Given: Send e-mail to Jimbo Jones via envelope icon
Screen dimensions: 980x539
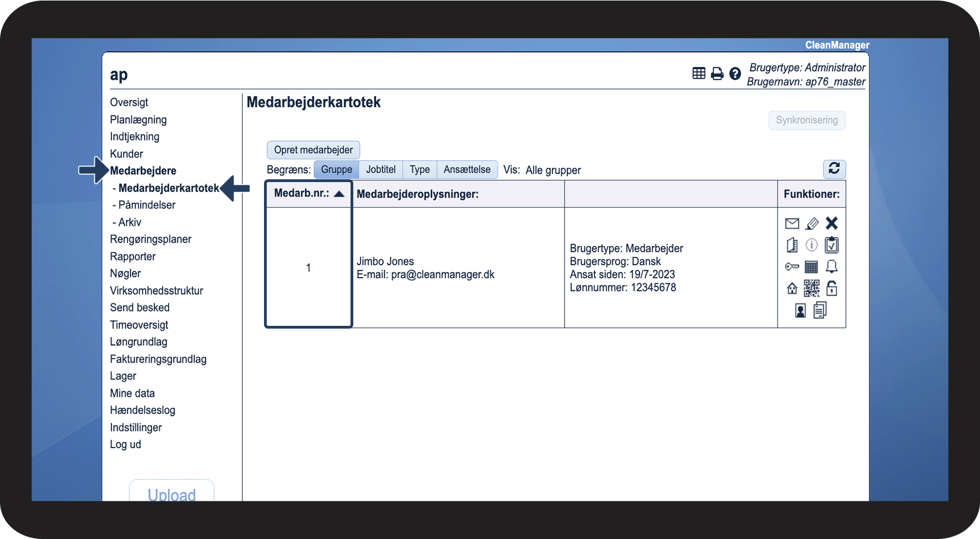Looking at the screenshot, I should coord(792,223).
